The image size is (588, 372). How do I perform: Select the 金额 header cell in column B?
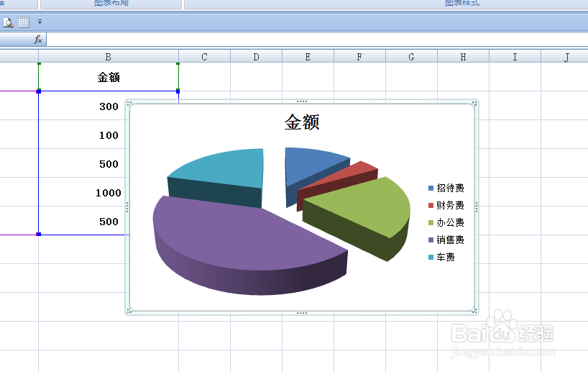(x=109, y=77)
